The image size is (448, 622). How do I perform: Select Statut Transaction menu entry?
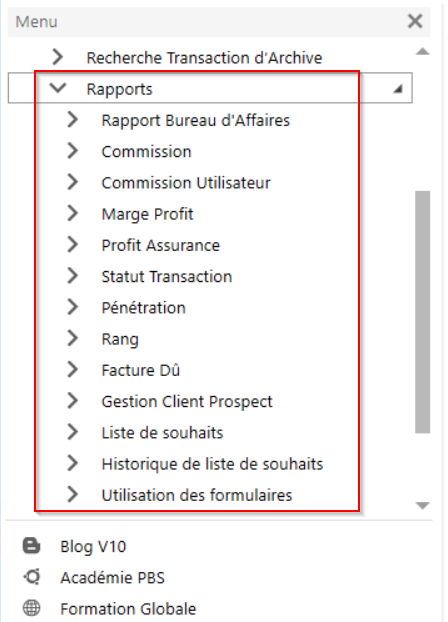(x=167, y=276)
